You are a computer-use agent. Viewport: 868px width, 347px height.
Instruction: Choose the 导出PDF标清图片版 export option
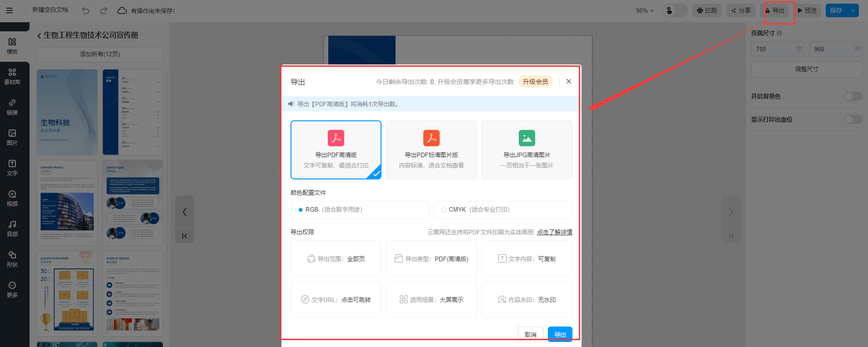pos(431,150)
